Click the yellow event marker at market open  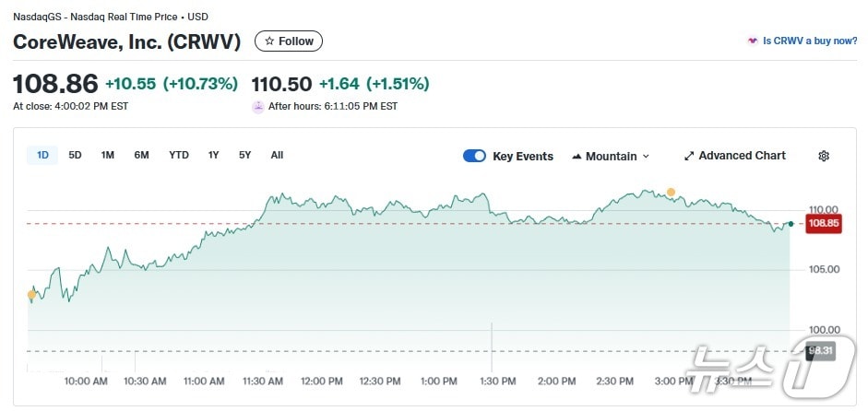click(32, 295)
